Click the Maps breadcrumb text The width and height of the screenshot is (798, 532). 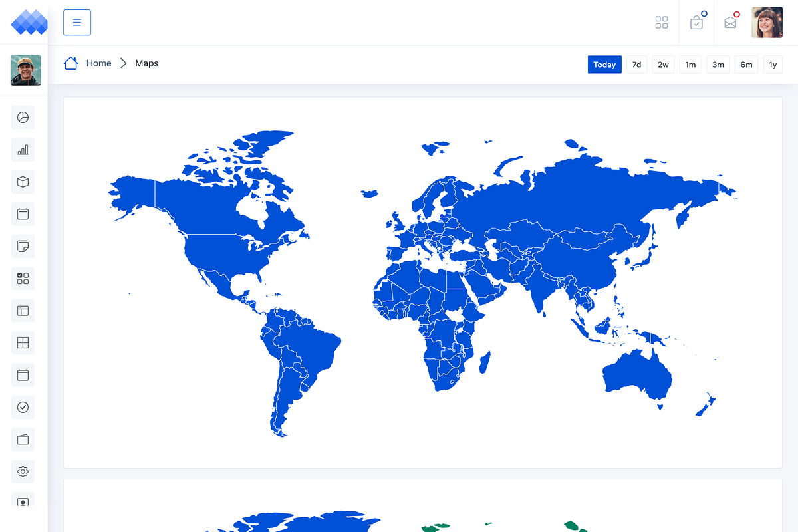[x=147, y=63]
